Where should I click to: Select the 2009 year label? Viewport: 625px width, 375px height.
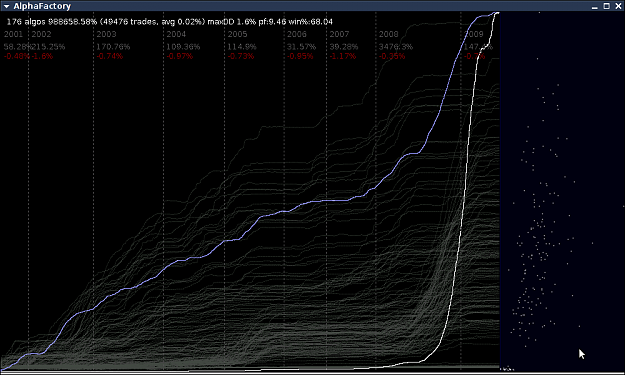point(474,34)
